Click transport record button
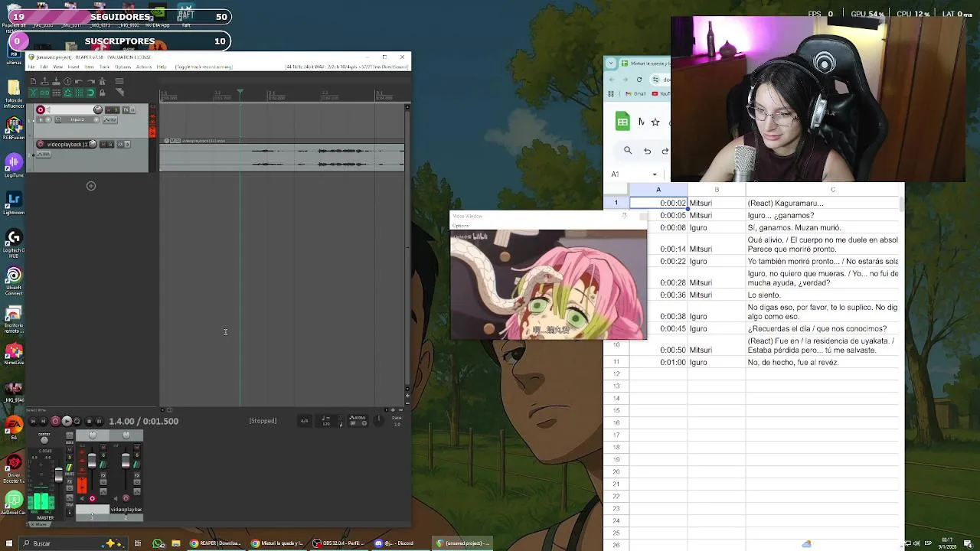 tap(55, 421)
